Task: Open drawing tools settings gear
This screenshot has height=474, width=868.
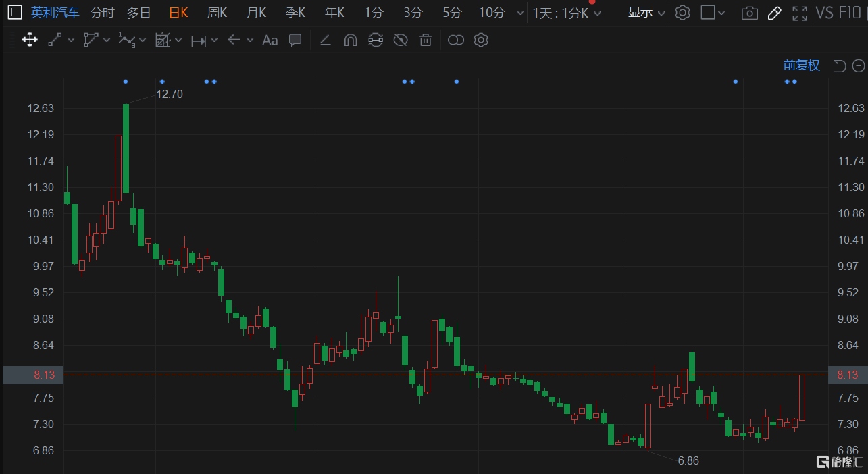Action: click(x=481, y=40)
